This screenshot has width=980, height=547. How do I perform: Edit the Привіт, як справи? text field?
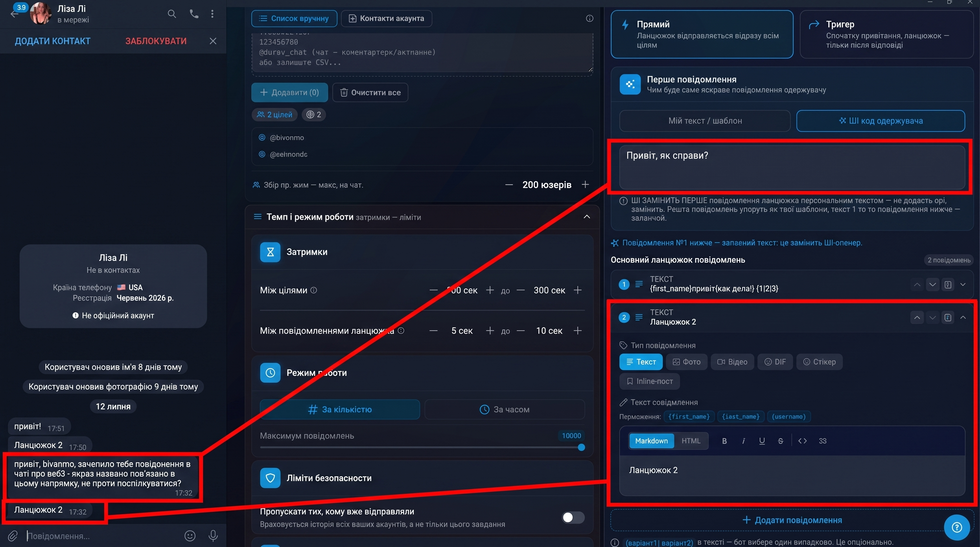(792, 167)
